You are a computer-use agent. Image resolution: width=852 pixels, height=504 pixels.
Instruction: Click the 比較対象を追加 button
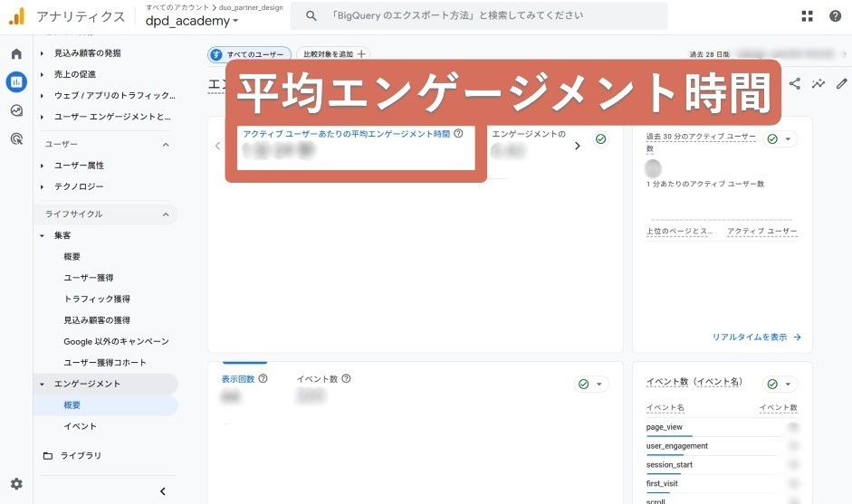(333, 54)
